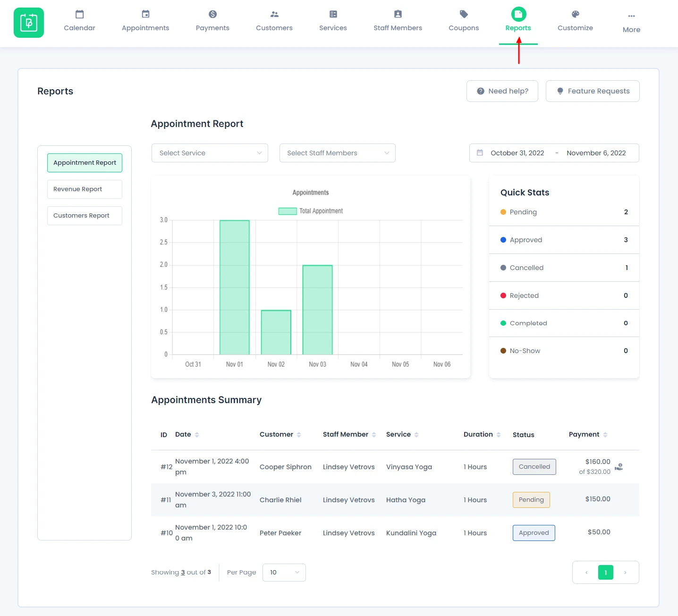Click the partial payment icon next to $160.00
678x616 pixels.
point(619,468)
